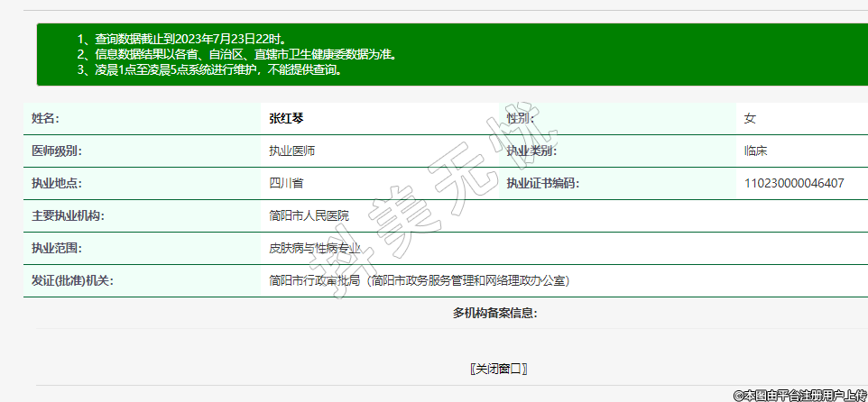Viewport: 868px width, 402px height.
Task: Click the 医师级别 label
Action: [56, 151]
